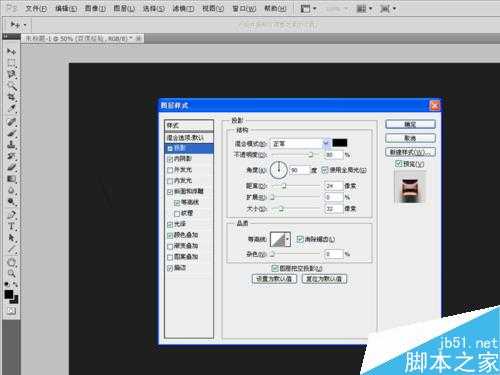Toggle the 投影 drop shadow checkbox
500x375 pixels.
(x=170, y=149)
